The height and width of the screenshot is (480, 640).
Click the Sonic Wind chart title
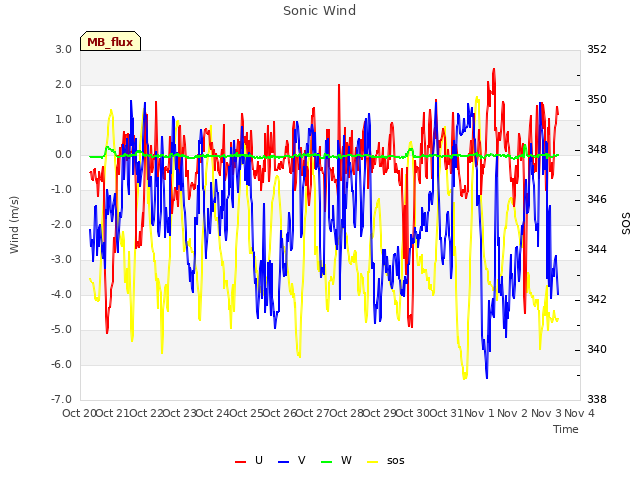(x=320, y=11)
